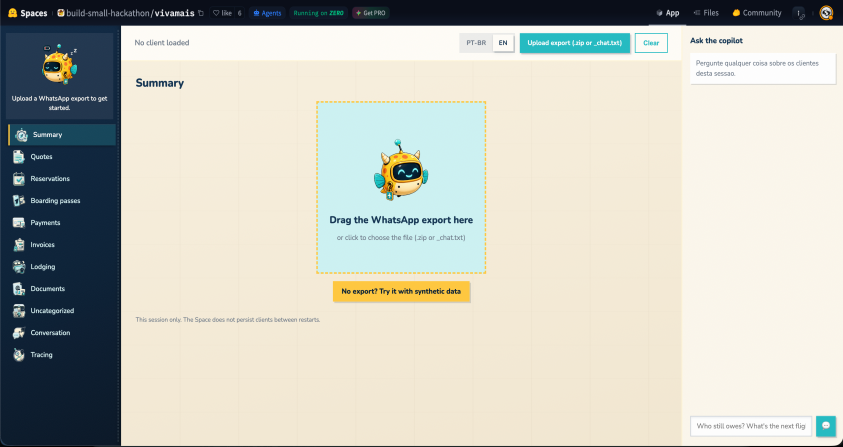Open the Uncategorized sidebar icon
Image resolution: width=843 pixels, height=447 pixels.
click(x=19, y=311)
